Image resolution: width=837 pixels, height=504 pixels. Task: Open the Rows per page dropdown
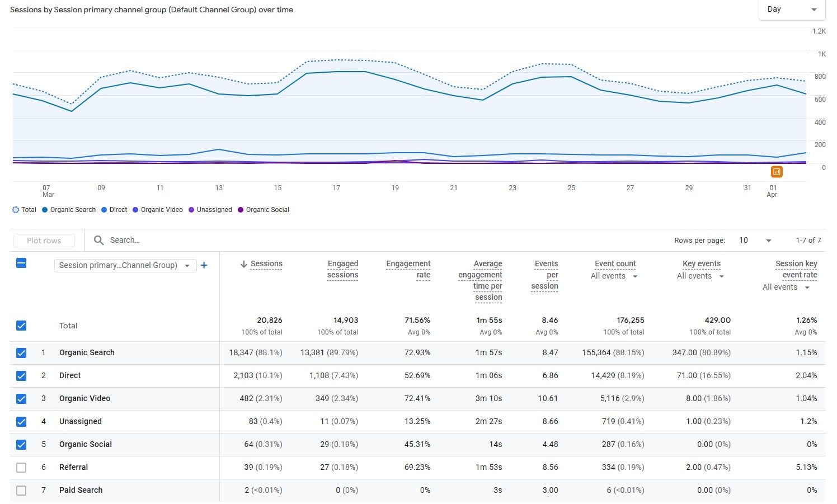755,240
